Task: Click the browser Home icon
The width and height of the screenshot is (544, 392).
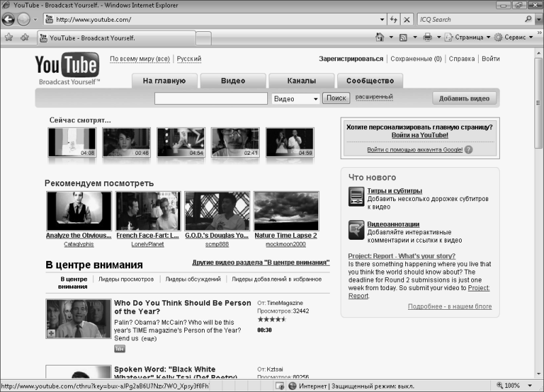Action: tap(380, 37)
